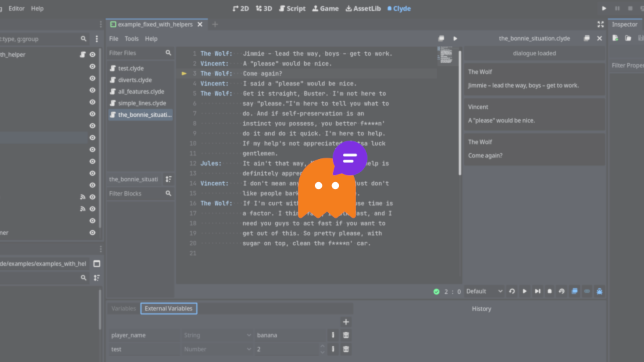Open the String type dropdown
The width and height of the screenshot is (644, 362).
217,335
